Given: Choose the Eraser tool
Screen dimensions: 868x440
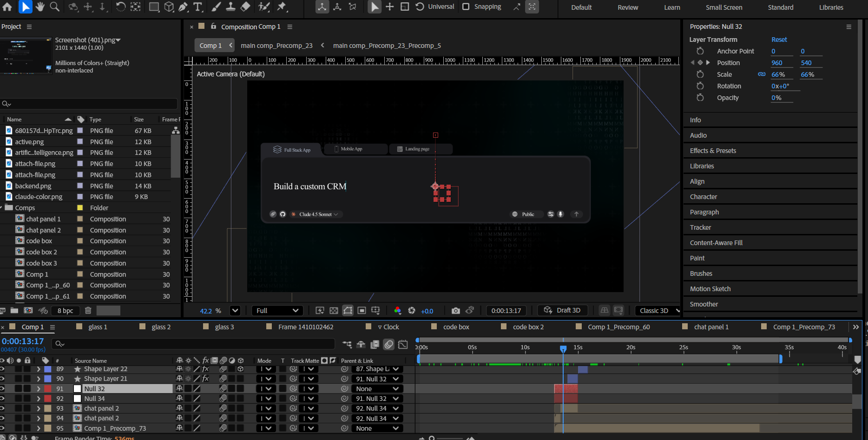Looking at the screenshot, I should (245, 7).
